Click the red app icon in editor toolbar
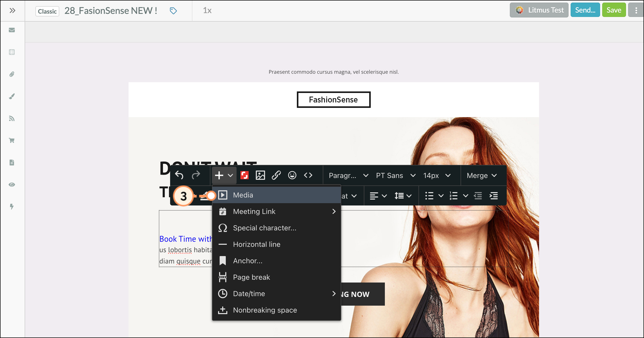This screenshot has height=338, width=644. (x=245, y=175)
